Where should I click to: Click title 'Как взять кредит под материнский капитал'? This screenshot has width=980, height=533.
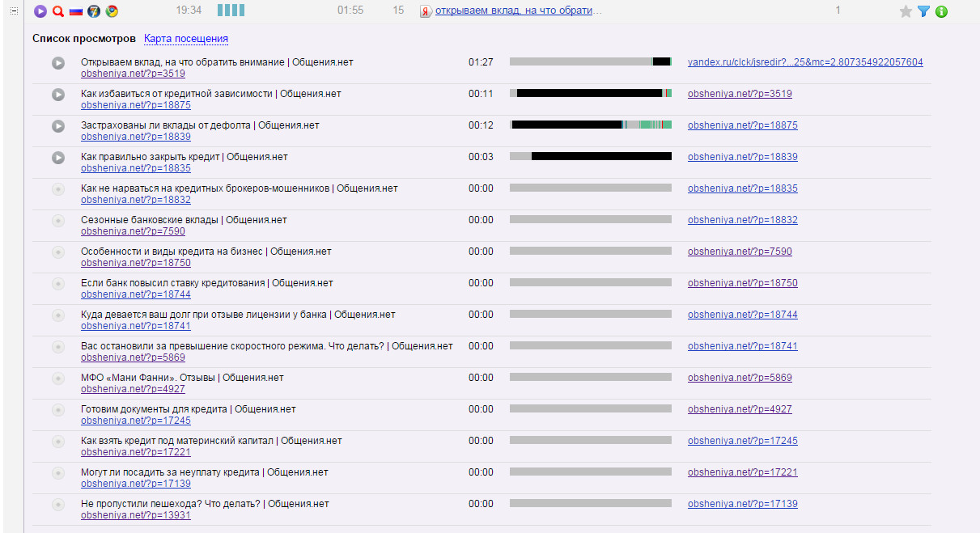(x=177, y=441)
